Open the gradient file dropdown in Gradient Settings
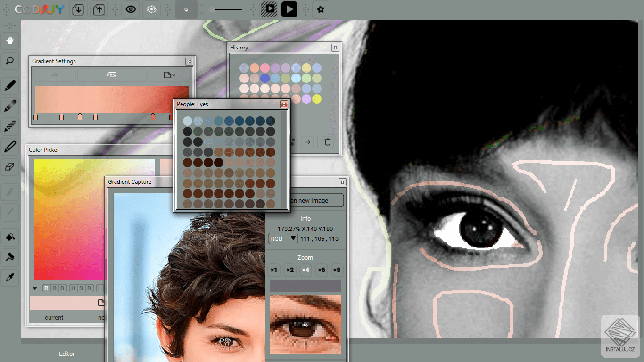644x362 pixels. [170, 74]
